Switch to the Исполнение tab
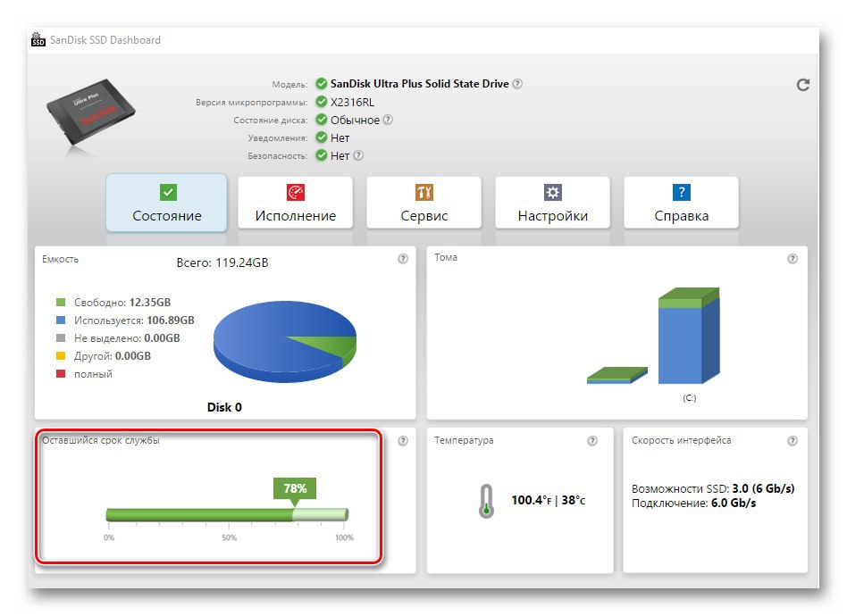 tap(296, 203)
